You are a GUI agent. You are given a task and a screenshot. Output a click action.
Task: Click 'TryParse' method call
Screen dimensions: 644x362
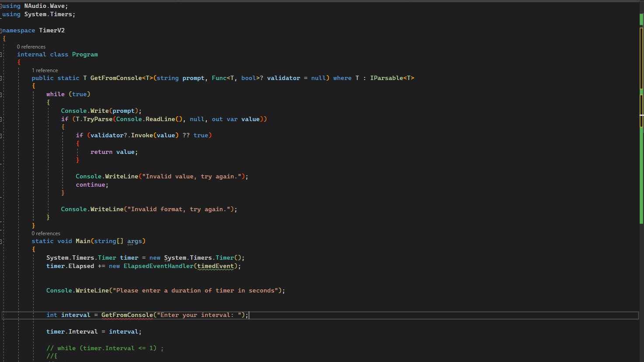click(x=97, y=119)
